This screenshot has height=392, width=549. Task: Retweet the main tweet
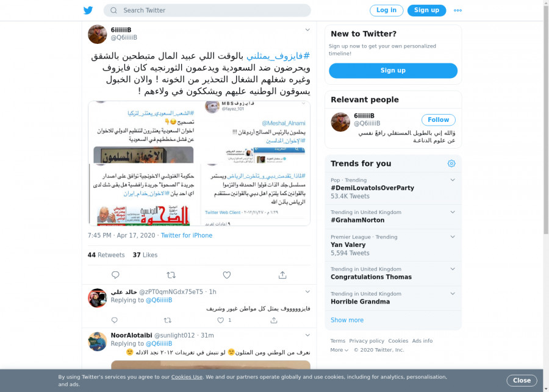tap(171, 275)
